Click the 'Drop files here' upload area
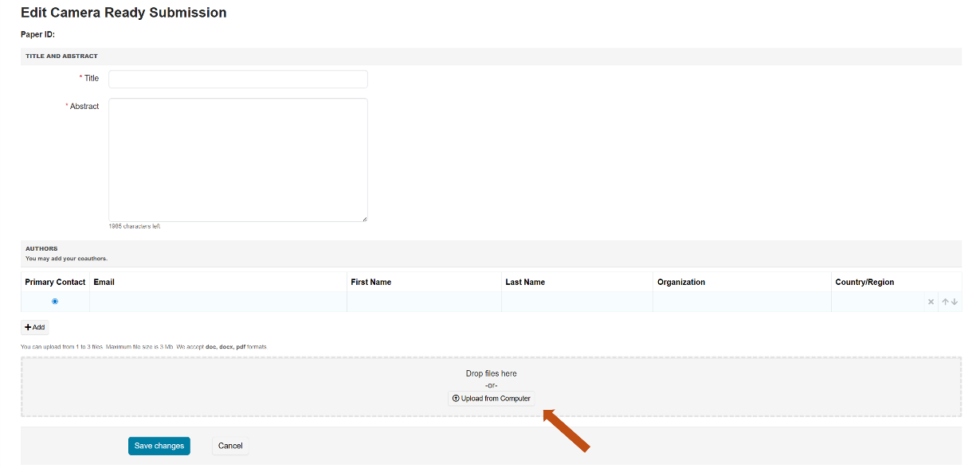980x468 pixels. click(491, 374)
